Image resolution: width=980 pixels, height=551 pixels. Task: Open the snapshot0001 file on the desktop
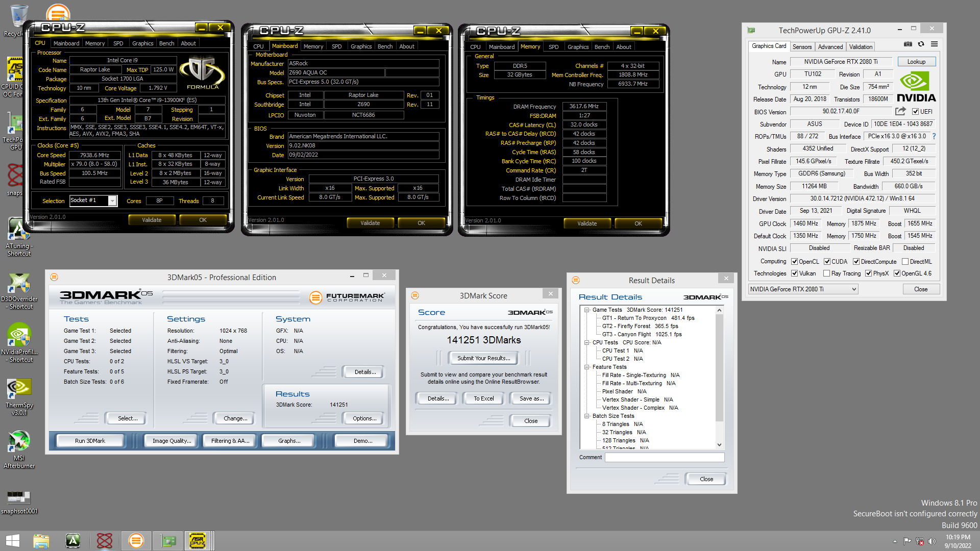(19, 502)
